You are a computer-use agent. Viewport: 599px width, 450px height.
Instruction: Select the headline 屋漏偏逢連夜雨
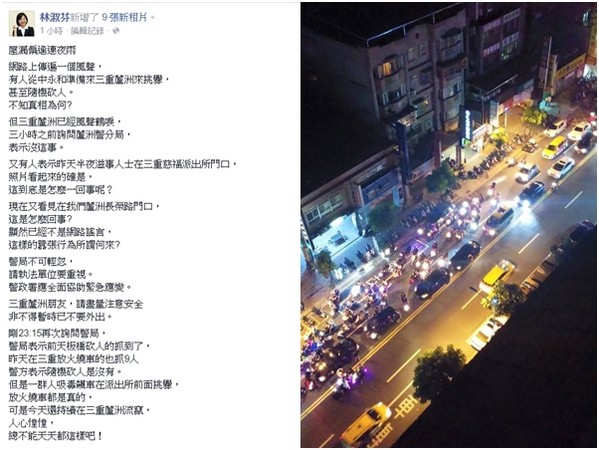pos(42,50)
